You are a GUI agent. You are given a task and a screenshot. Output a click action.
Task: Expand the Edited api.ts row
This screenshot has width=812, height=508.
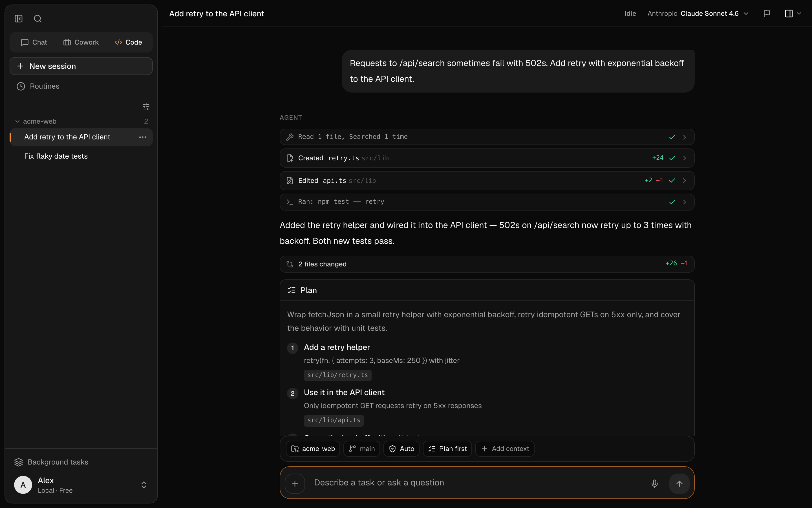click(487, 180)
